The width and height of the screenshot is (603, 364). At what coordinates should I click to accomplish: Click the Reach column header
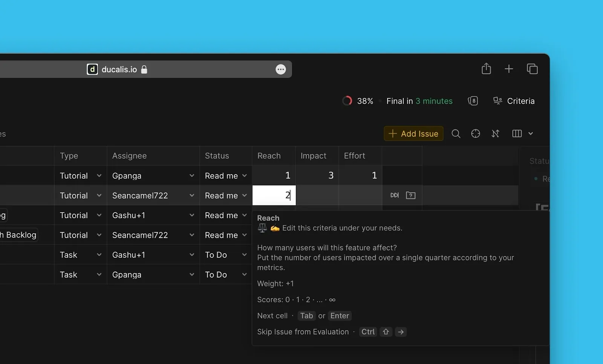tap(269, 156)
